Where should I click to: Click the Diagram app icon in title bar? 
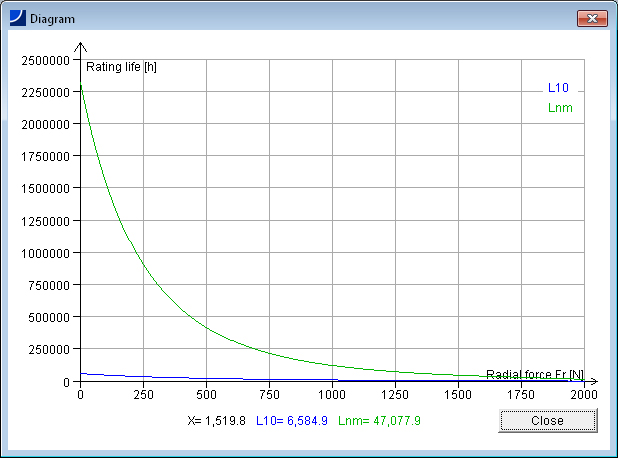tap(18, 19)
